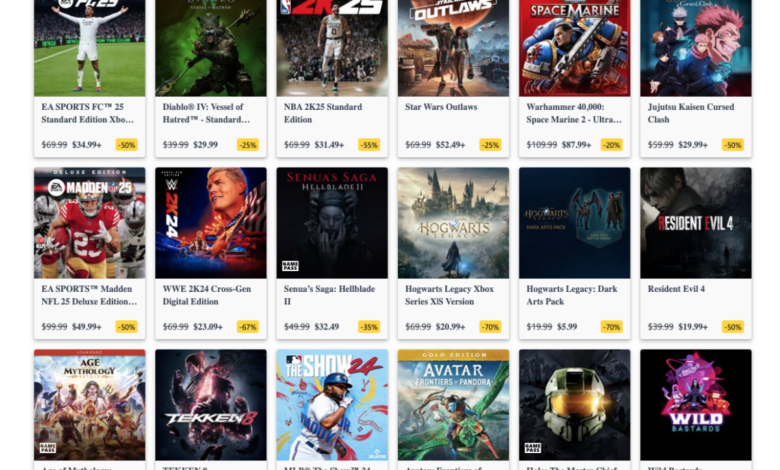Open the MLB The Show 24 cover
The height and width of the screenshot is (470, 780).
coord(332,405)
